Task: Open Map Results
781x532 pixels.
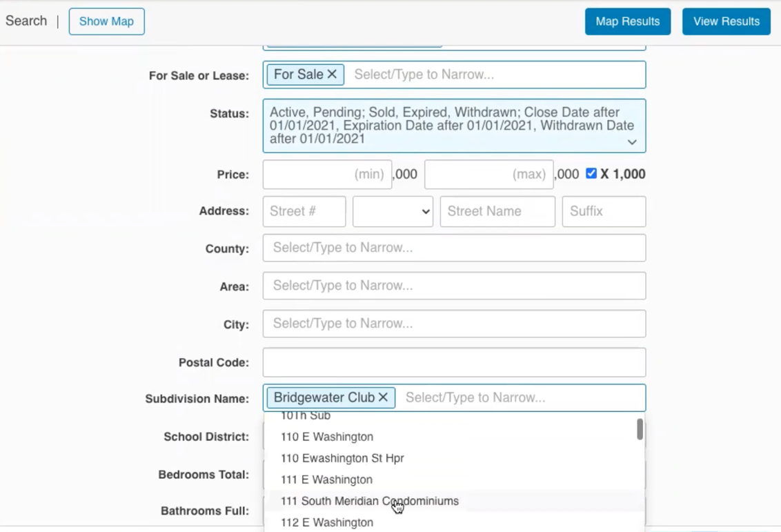Action: pos(627,21)
